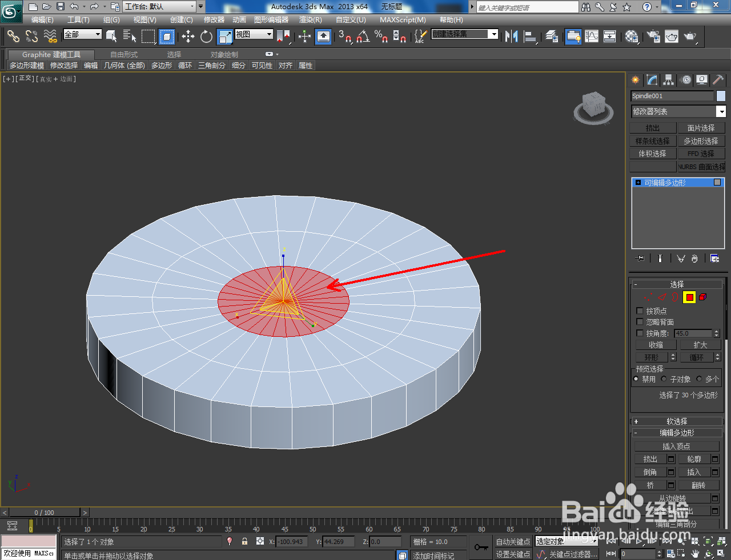Viewport: 731px width, 560px height.
Task: Toggle the 3D Snaps magnet icon
Action: [x=344, y=37]
